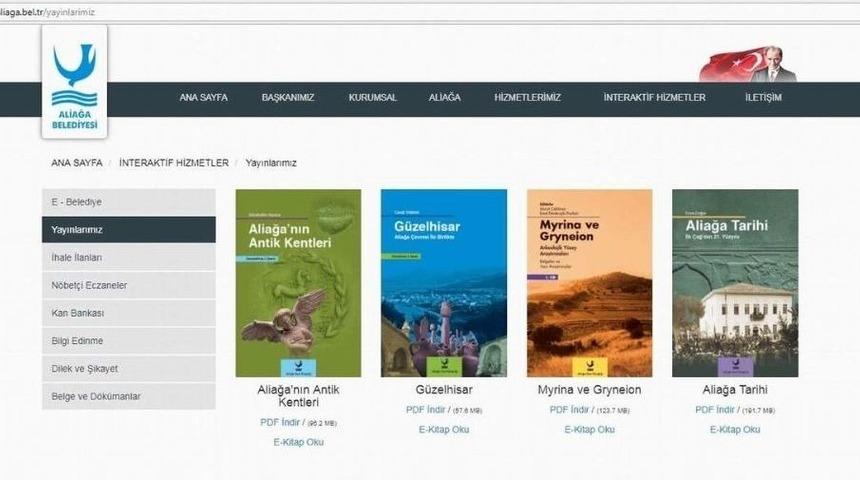860x480 pixels.
Task: Open the KURUMSAL menu
Action: click(x=372, y=98)
